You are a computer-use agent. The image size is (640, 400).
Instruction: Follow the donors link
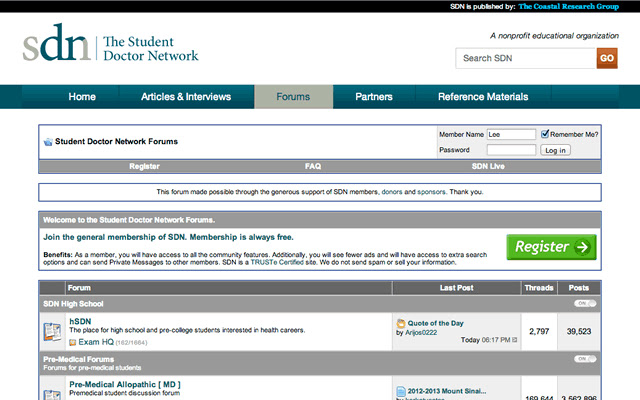[392, 192]
